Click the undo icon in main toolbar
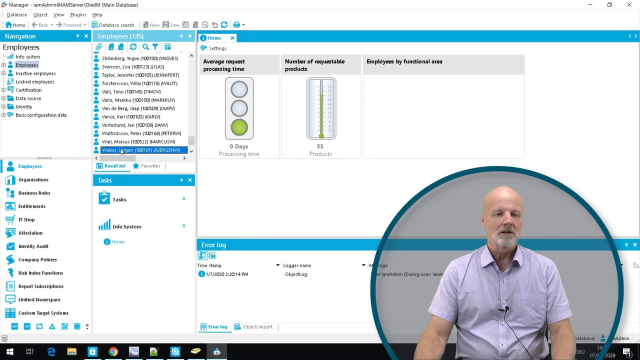640x360 pixels. (215, 25)
